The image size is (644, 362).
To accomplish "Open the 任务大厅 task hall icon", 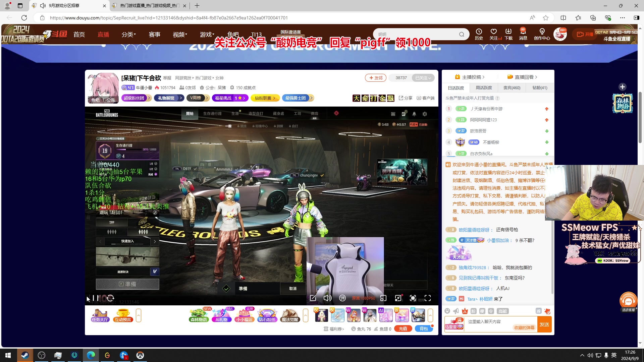I will pyautogui.click(x=100, y=315).
